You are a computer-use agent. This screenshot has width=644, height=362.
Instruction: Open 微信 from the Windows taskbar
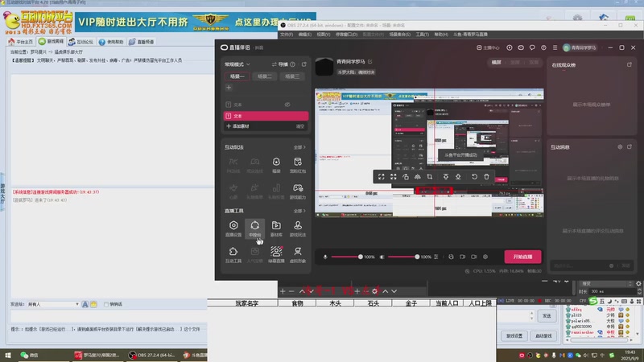click(30, 355)
